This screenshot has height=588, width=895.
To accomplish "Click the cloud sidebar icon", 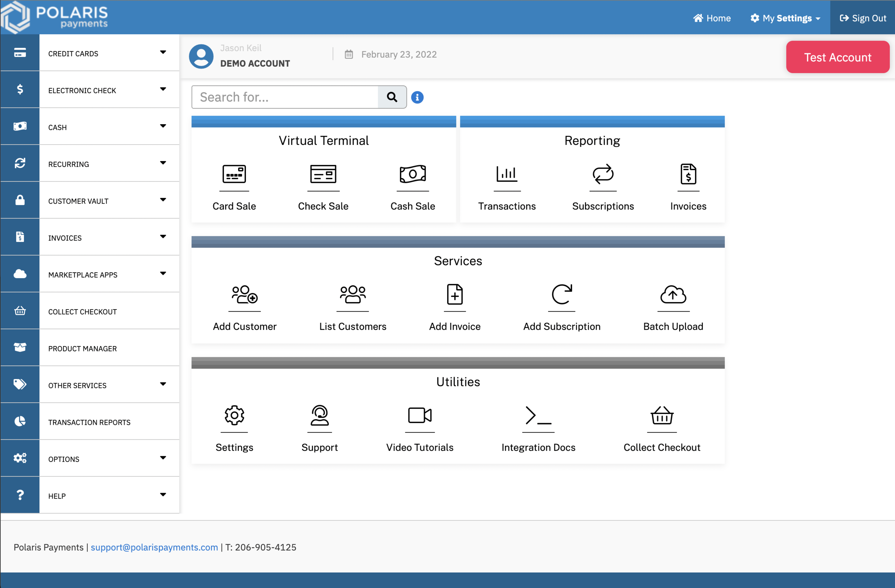I will point(20,273).
